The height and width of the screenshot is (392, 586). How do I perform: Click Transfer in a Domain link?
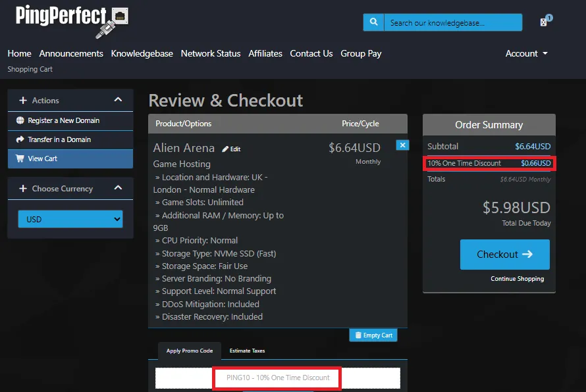[x=59, y=139]
